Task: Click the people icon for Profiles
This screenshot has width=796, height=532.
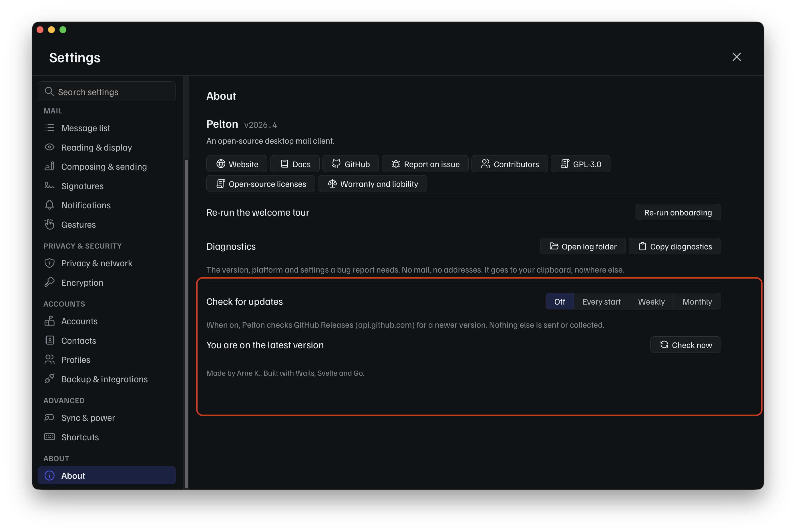Action: coord(49,360)
